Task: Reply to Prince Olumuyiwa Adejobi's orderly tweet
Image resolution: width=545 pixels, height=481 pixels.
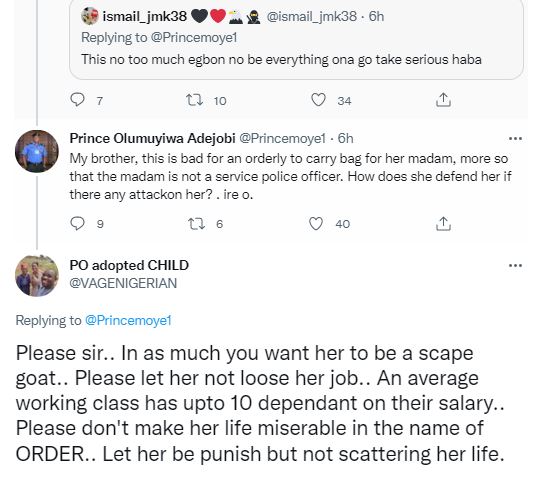Action: [x=77, y=223]
